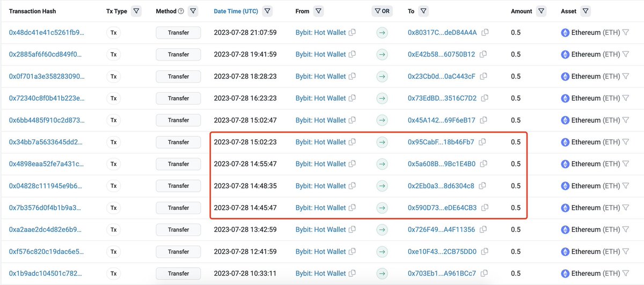Image resolution: width=644 pixels, height=285 pixels.
Task: Copy Bybit Hot Wallet address in 14:55:47 row
Action: tap(353, 164)
